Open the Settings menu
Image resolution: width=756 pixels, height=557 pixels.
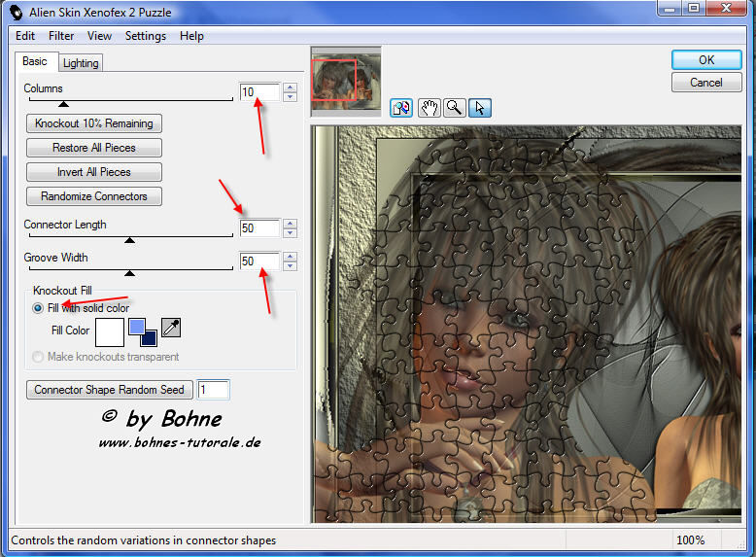pos(146,36)
